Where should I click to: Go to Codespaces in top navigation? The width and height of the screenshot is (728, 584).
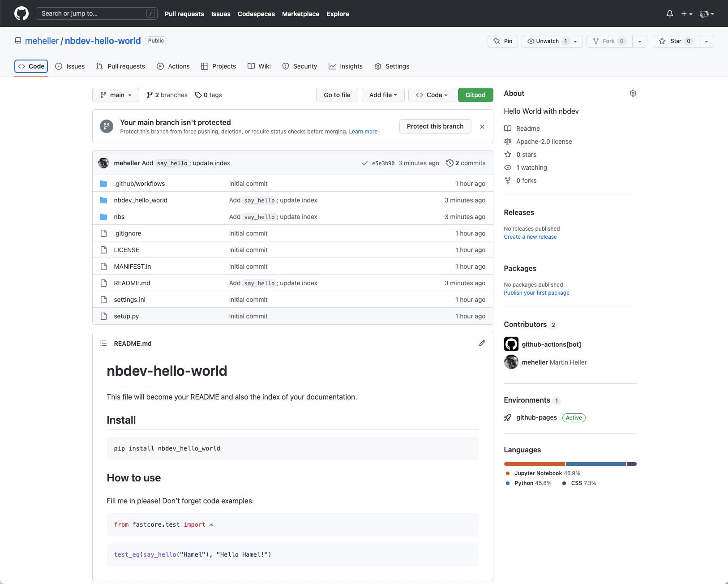[x=256, y=14]
